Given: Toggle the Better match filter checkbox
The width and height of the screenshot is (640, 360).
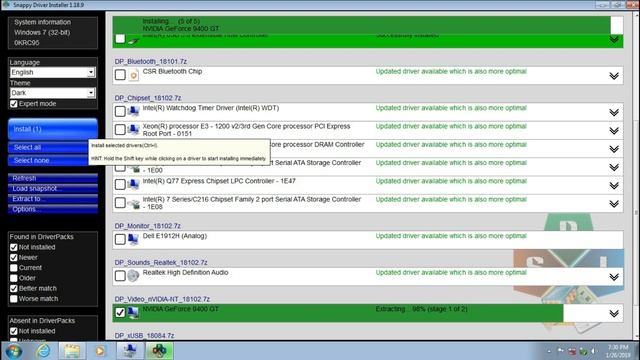Looking at the screenshot, I should [x=14, y=289].
